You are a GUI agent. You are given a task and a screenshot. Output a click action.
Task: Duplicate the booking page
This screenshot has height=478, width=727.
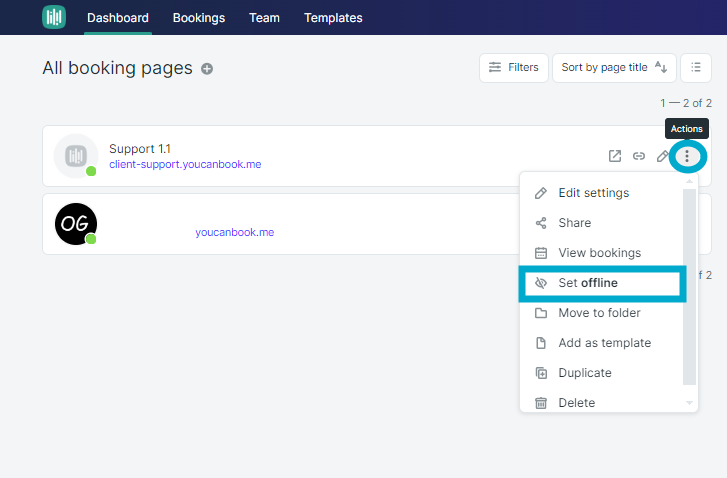click(x=601, y=373)
